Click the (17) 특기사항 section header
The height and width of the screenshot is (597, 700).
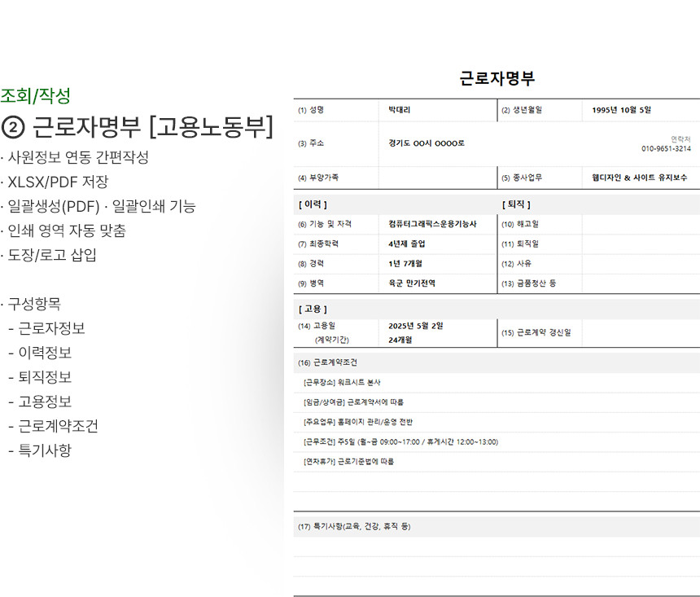tap(354, 526)
